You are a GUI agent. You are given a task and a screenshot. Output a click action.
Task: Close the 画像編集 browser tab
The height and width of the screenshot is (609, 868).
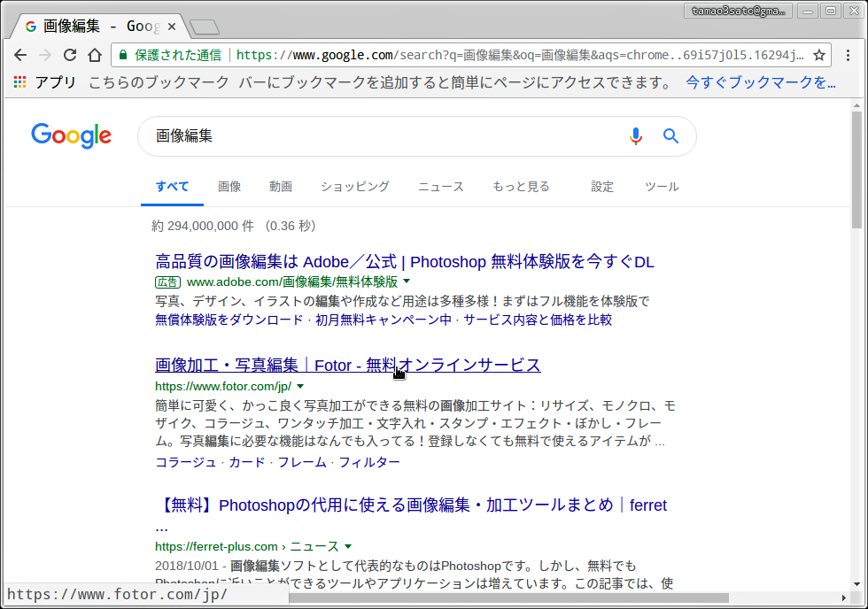click(x=172, y=26)
